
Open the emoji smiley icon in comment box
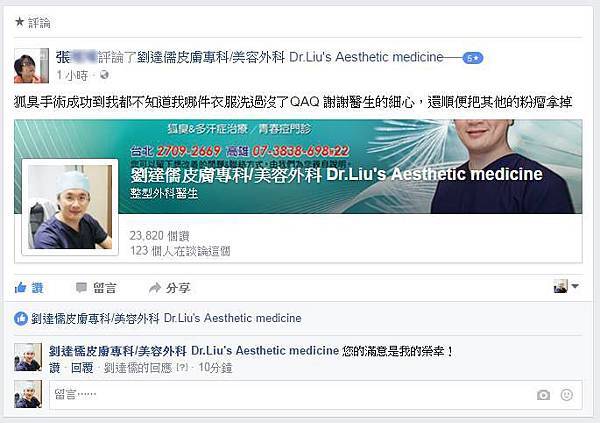tap(567, 395)
